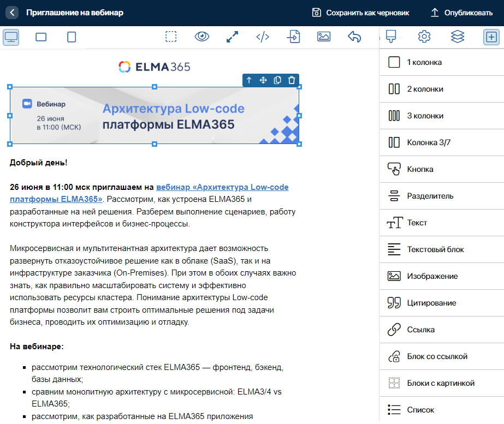
Task: Open code view icon
Action: pyautogui.click(x=263, y=37)
